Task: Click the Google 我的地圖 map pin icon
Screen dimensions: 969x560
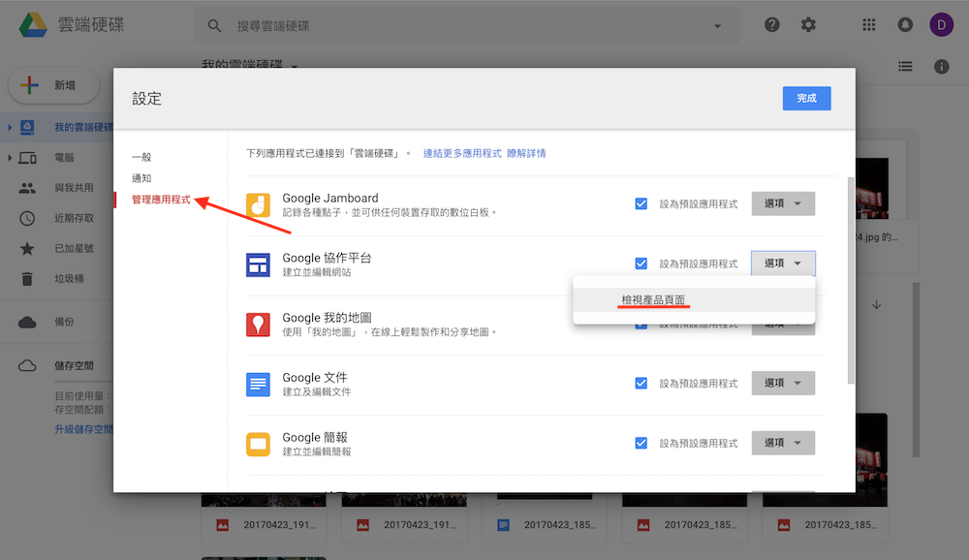Action: click(257, 325)
